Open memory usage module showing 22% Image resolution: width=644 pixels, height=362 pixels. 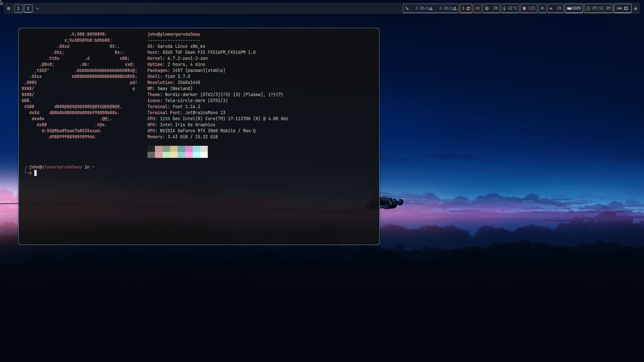pyautogui.click(x=529, y=8)
